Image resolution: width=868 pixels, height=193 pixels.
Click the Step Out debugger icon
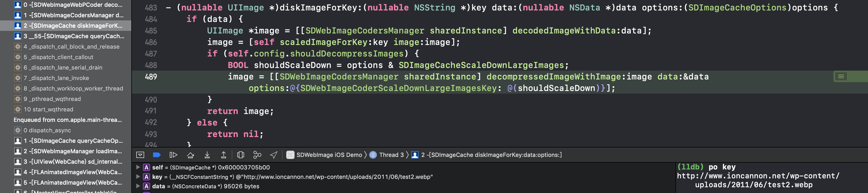click(224, 155)
